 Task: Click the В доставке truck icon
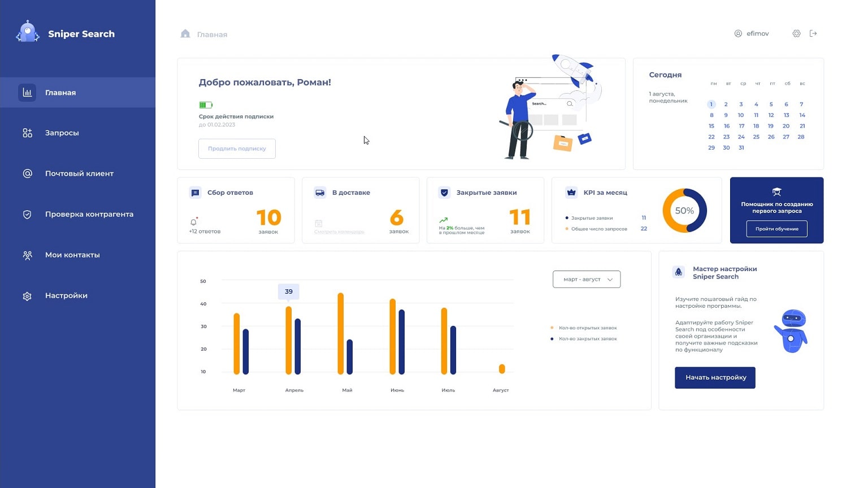click(320, 193)
